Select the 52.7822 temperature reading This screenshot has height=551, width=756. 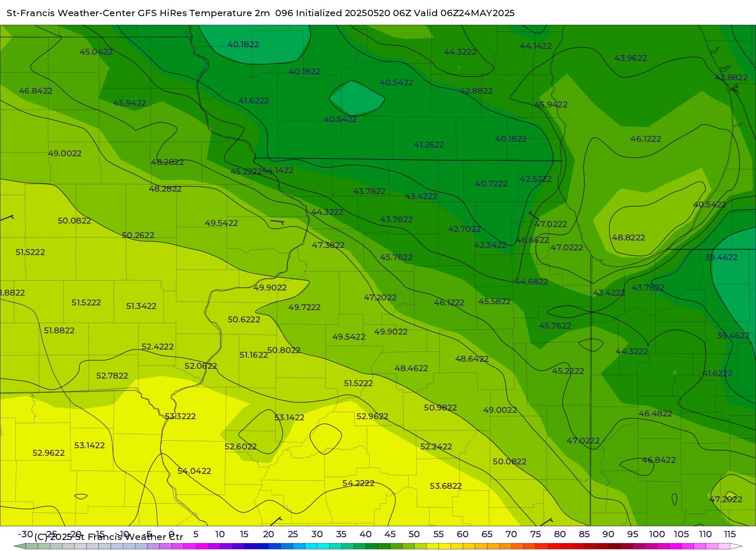click(x=112, y=376)
